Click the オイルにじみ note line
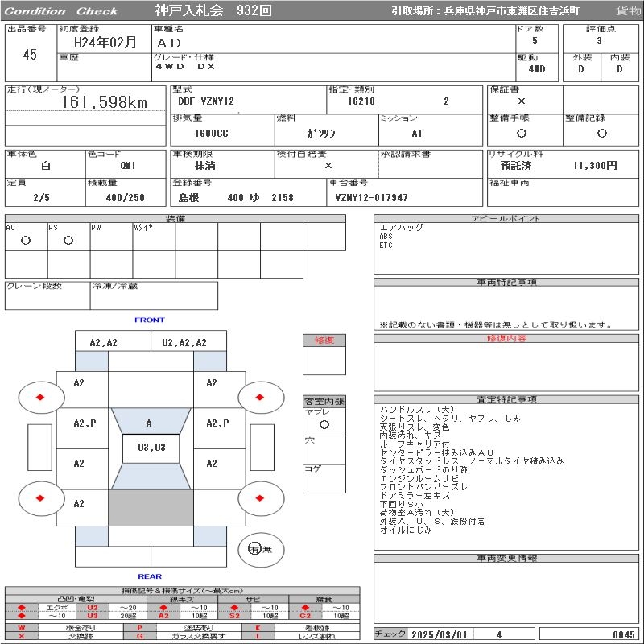644x644 pixels. 406,530
